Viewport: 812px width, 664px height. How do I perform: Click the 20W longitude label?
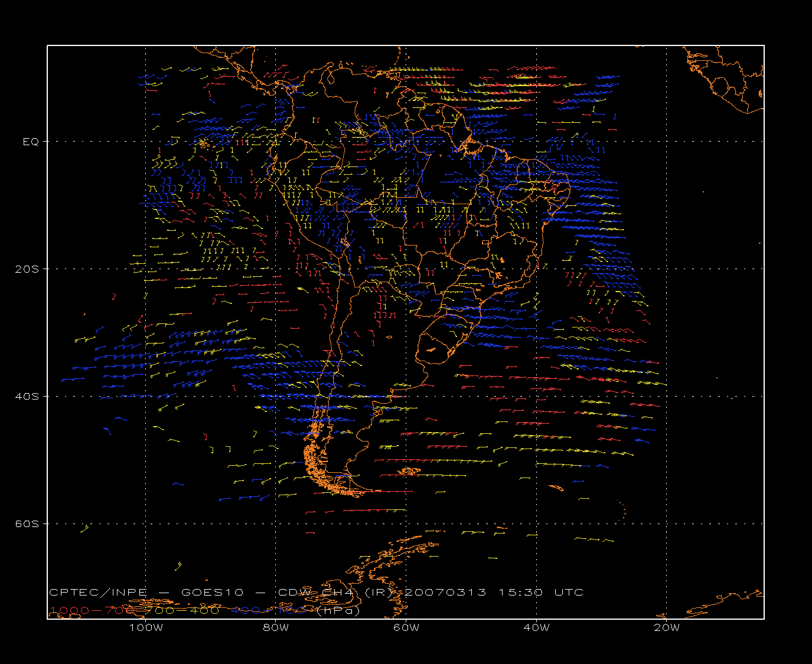tap(667, 627)
